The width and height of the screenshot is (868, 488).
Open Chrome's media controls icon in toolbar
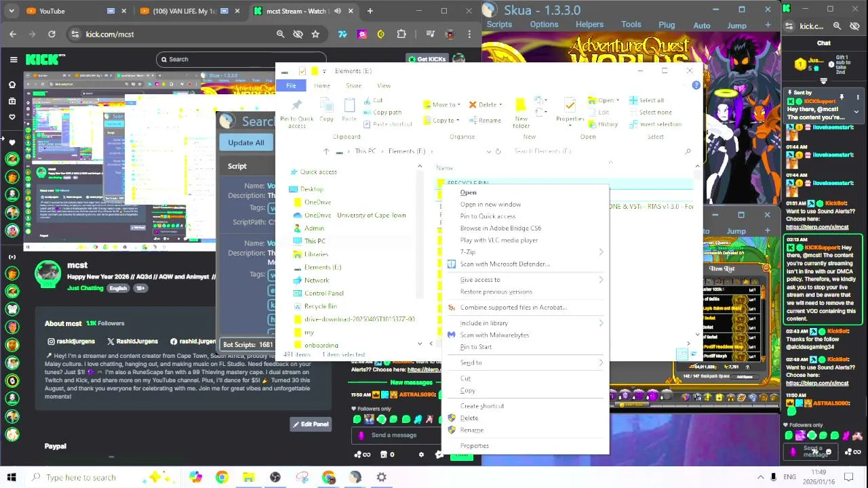430,34
